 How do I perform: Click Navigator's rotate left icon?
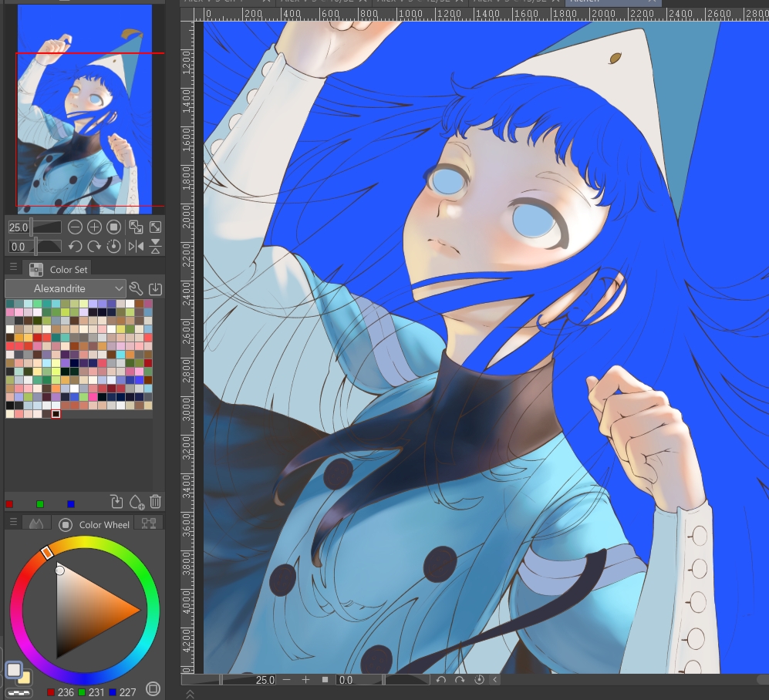coord(75,246)
